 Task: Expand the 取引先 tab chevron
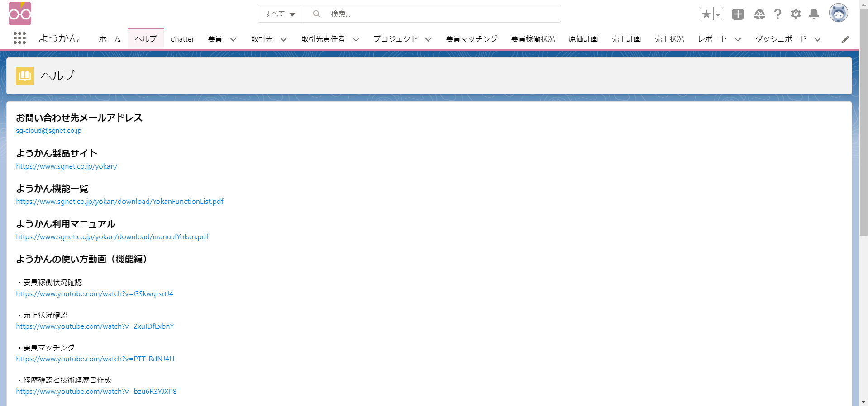click(284, 39)
